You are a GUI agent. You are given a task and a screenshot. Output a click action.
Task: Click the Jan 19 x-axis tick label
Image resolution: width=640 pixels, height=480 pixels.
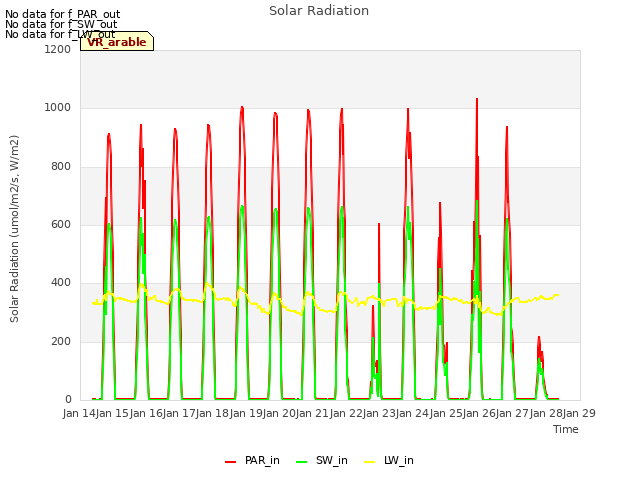[x=246, y=413]
